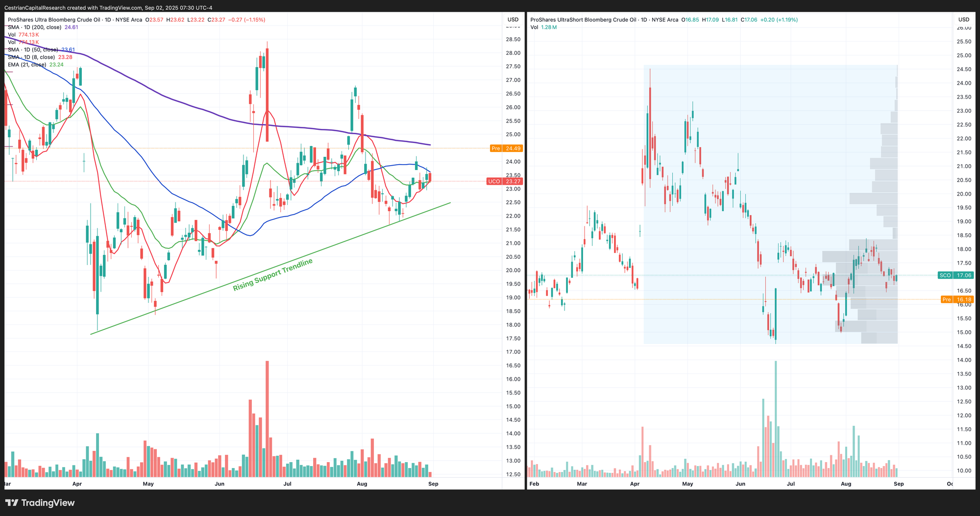Click the SMA 1D (50, close) legend entry
This screenshot has height=516, width=980.
pyautogui.click(x=33, y=50)
